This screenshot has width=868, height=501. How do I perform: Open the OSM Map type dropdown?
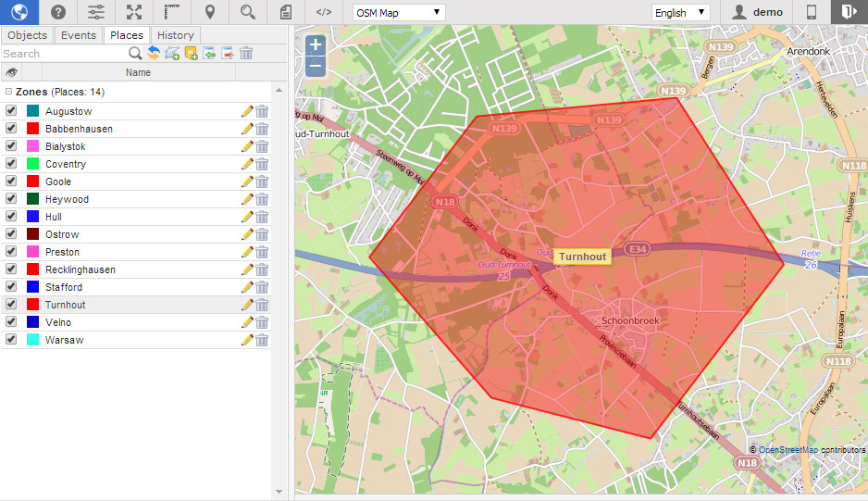pos(400,12)
